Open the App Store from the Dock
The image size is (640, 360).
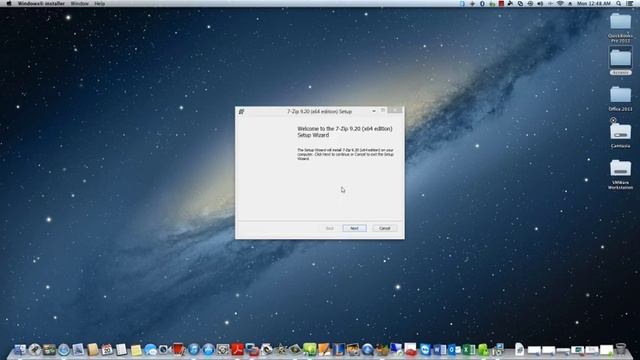click(208, 349)
